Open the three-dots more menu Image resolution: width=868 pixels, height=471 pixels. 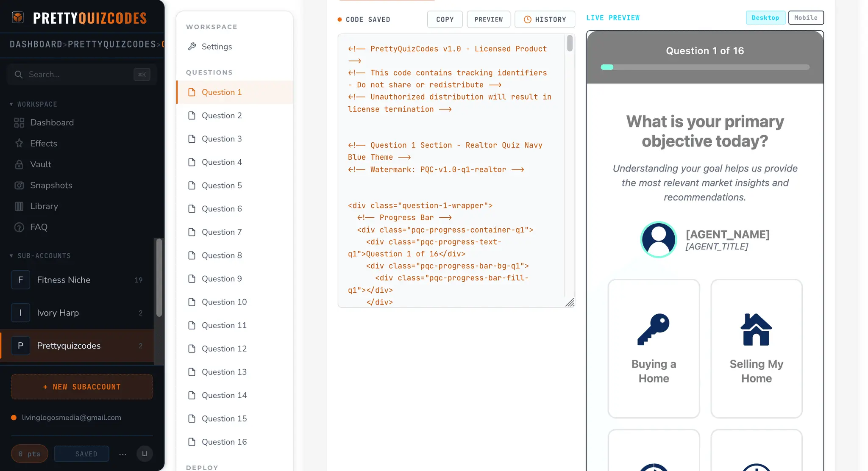(123, 454)
